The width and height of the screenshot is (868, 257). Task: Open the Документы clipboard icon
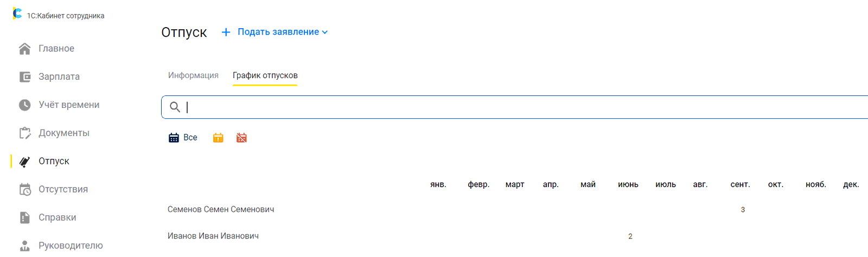[x=25, y=133]
